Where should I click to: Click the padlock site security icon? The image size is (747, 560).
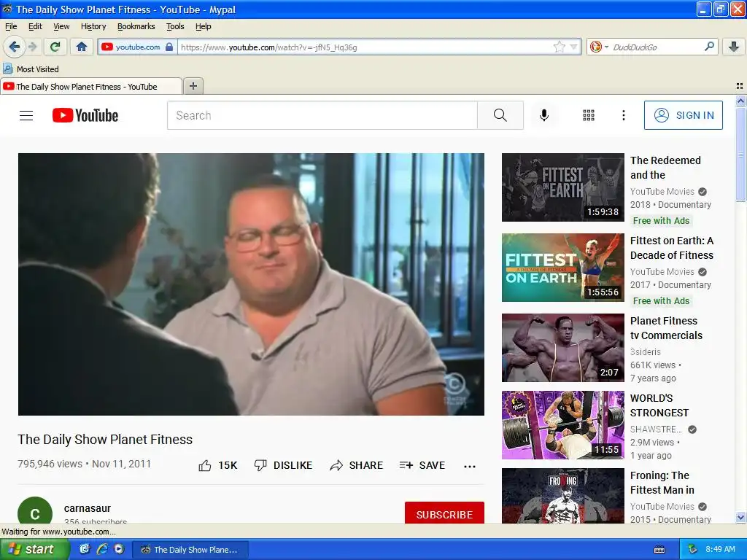pos(169,47)
